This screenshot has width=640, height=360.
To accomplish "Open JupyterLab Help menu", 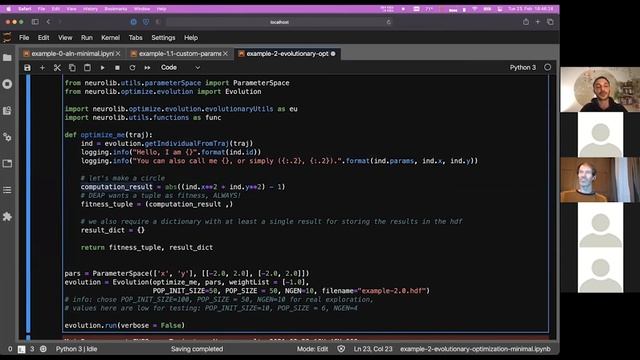I will point(191,38).
